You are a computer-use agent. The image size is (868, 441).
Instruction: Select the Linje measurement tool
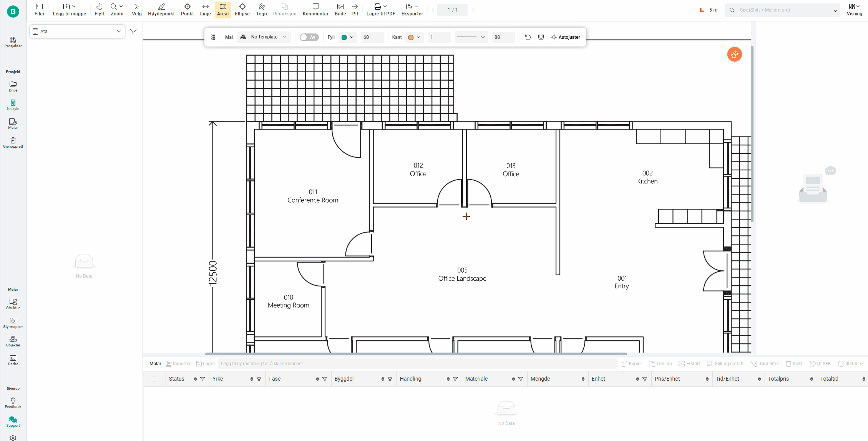click(x=205, y=10)
